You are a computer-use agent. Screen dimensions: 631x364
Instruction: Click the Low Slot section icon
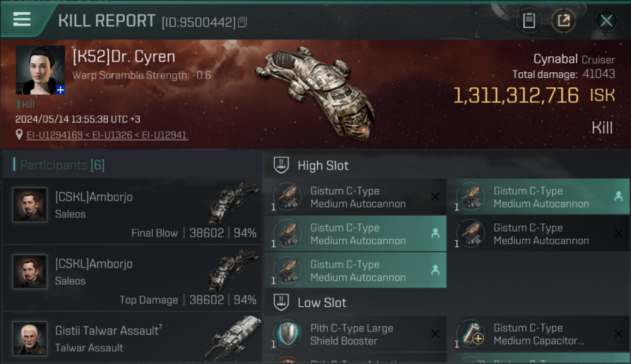click(282, 302)
